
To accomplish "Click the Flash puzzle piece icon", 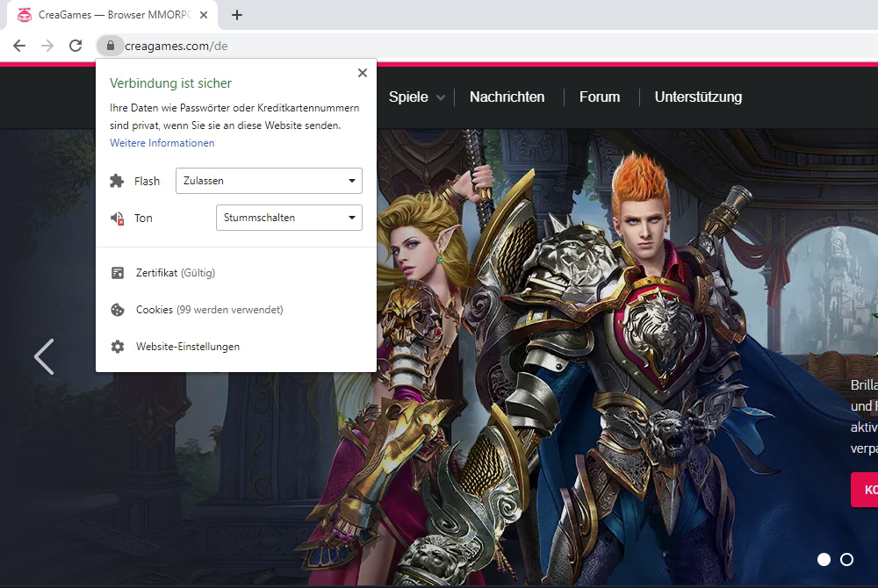I will 117,181.
